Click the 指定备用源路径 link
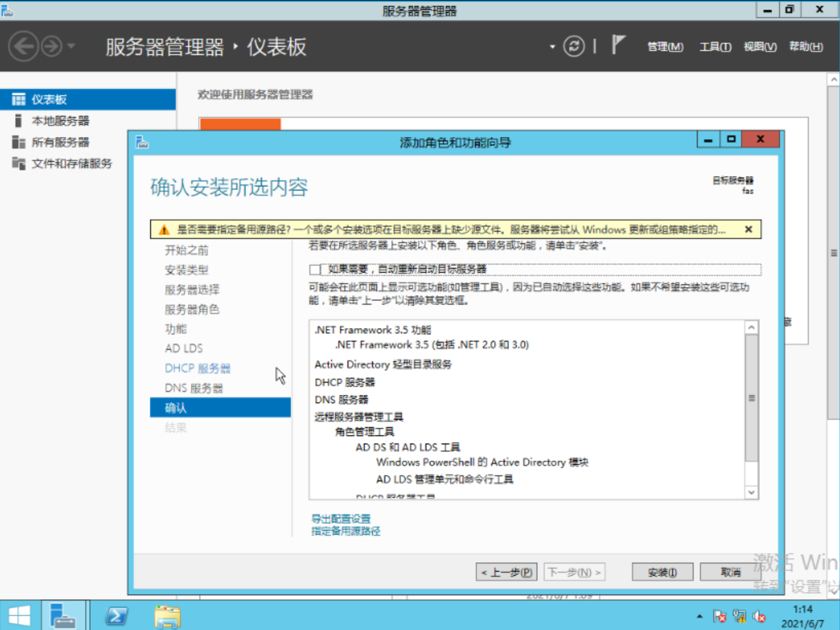 345,531
